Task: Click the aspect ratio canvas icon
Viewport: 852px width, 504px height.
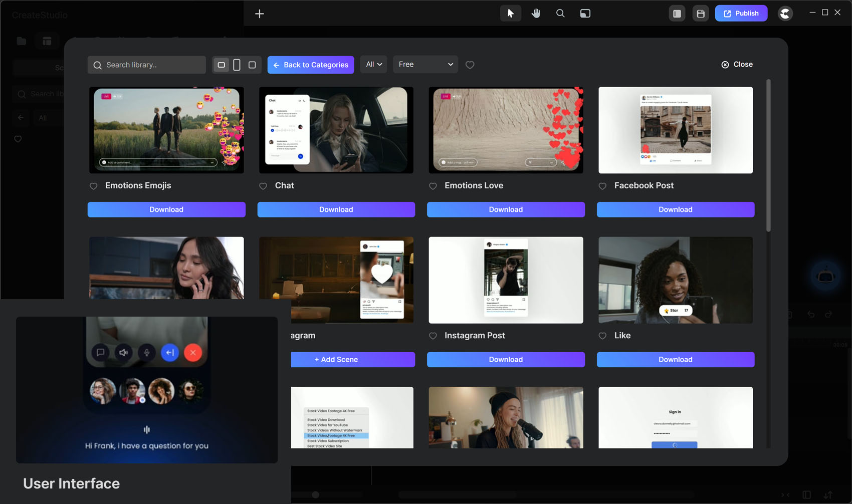Action: pos(585,14)
